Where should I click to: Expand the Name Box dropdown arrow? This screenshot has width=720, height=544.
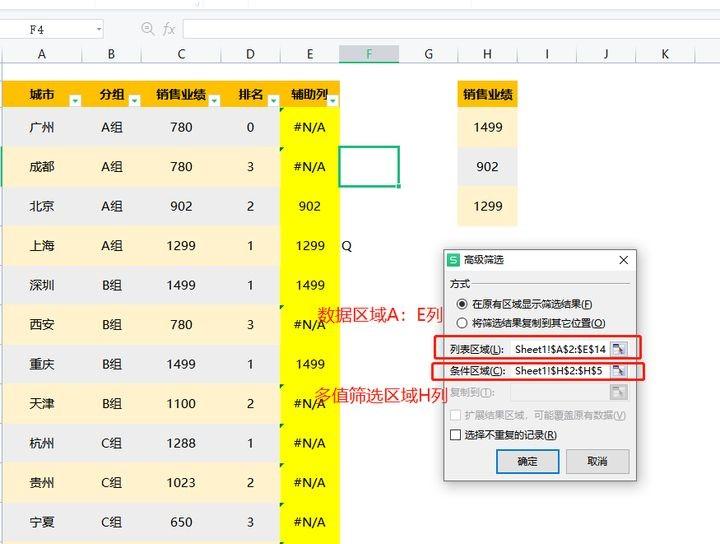tap(99, 30)
